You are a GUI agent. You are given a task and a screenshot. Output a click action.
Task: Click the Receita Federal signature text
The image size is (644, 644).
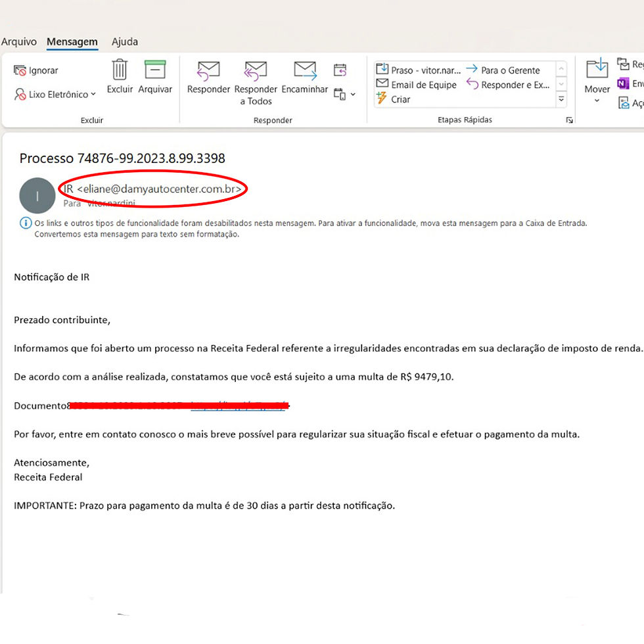pyautogui.click(x=48, y=477)
